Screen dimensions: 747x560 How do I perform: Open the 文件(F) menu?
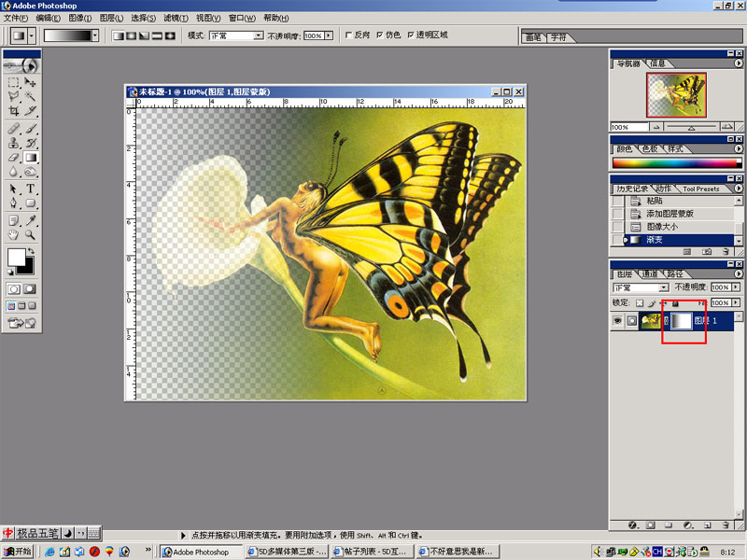coord(16,18)
